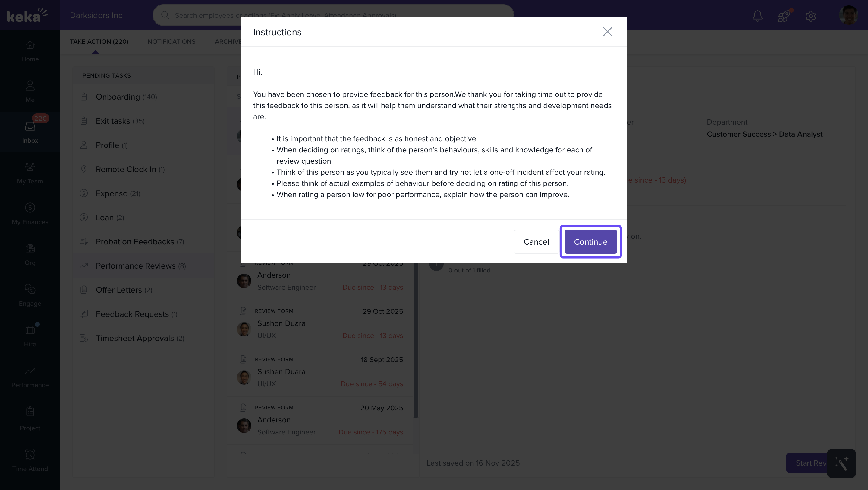The width and height of the screenshot is (868, 490).
Task: Switch to the Notifications tab
Action: (171, 41)
